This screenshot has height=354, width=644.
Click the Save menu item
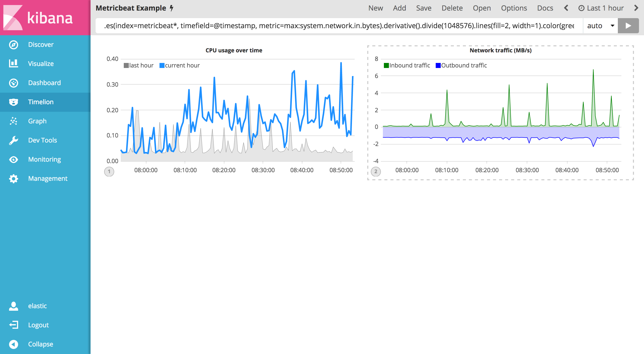coord(423,8)
